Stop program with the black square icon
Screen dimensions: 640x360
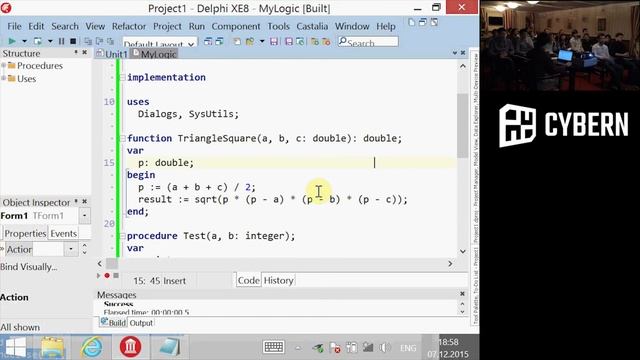pos(73,41)
